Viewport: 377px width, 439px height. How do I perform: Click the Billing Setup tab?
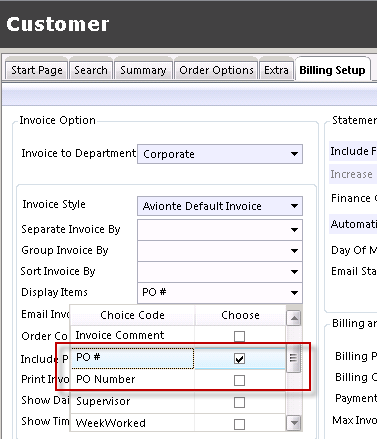click(x=332, y=70)
